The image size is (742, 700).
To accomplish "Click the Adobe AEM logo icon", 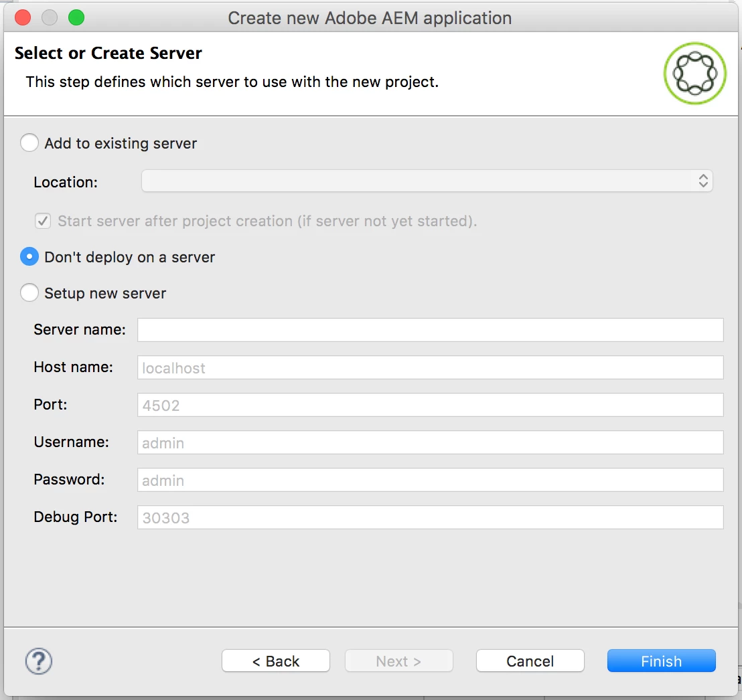I will pyautogui.click(x=694, y=74).
